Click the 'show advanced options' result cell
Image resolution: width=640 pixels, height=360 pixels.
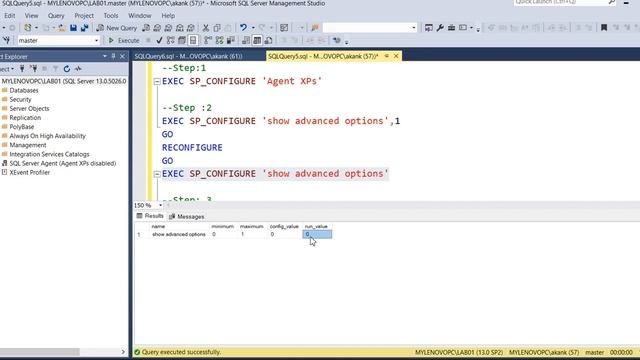click(x=179, y=234)
